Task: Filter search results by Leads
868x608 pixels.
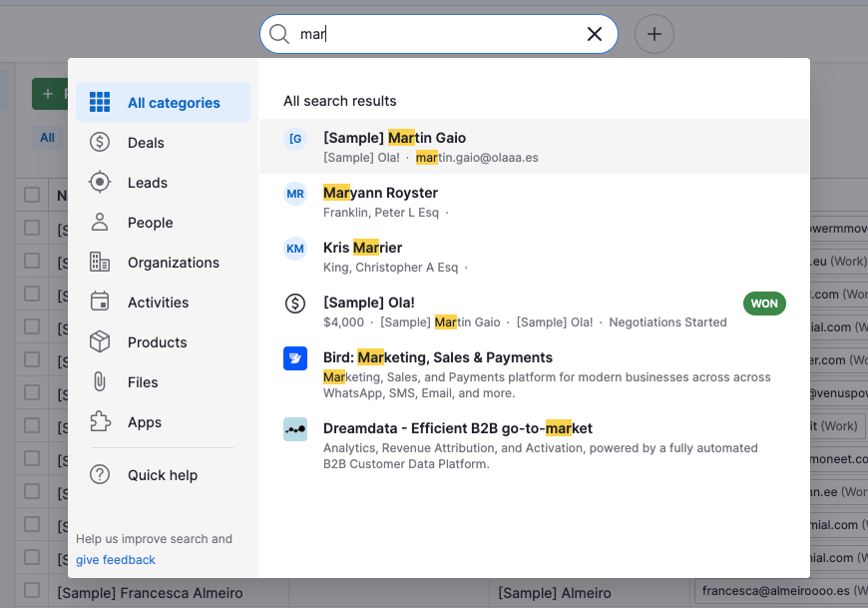Action: [x=163, y=182]
